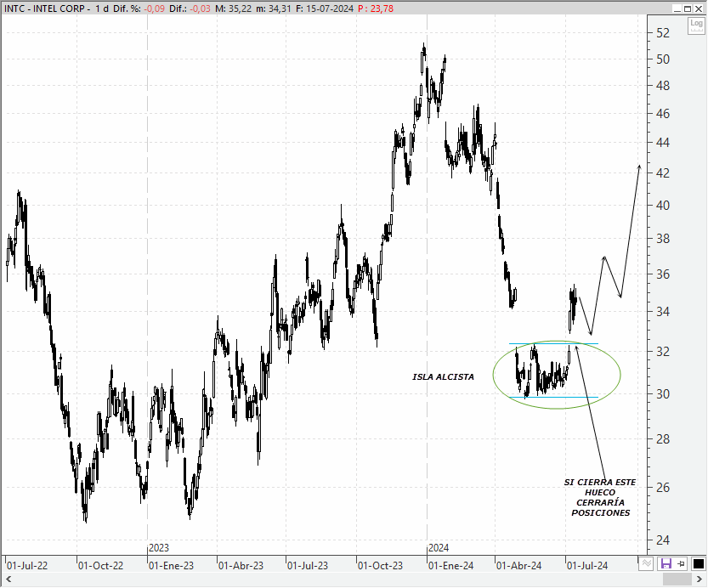Click the 'P : 23,78' value in header

click(375, 8)
